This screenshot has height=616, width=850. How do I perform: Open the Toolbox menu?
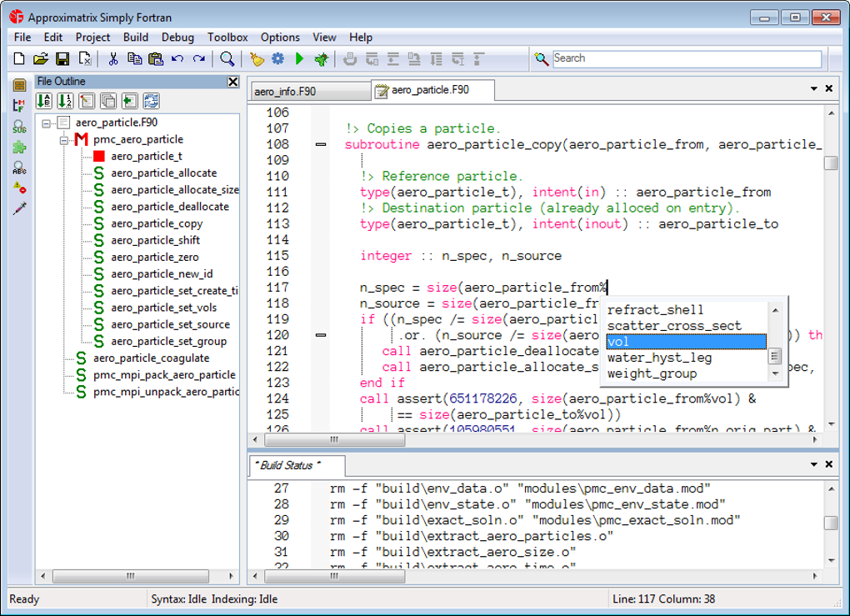(227, 37)
